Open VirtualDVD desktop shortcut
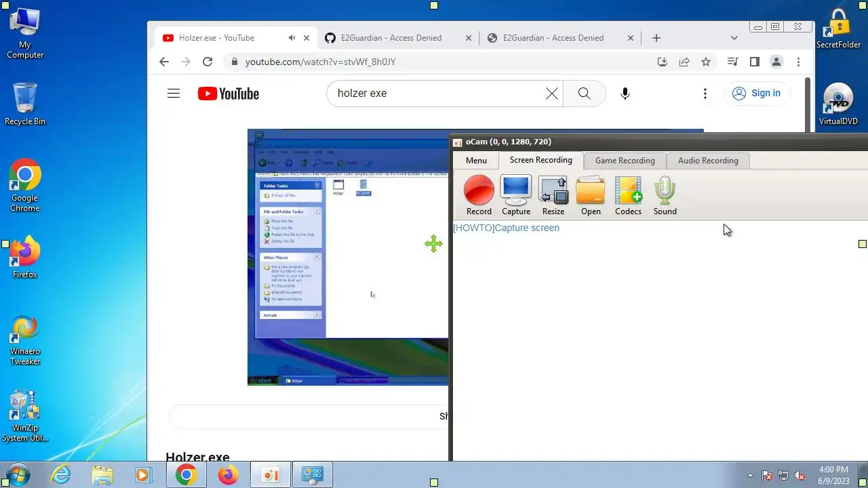Screen dimensions: 868x488 point(838,104)
